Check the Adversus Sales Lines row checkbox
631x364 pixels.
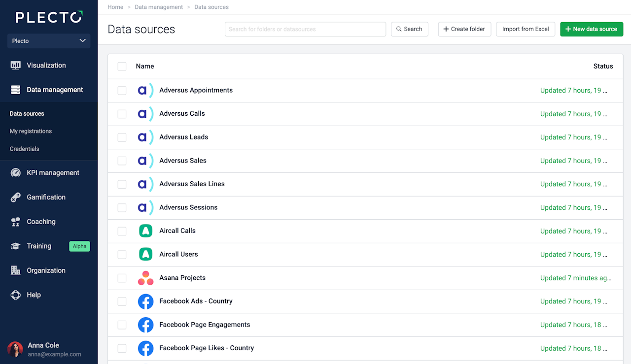122,184
